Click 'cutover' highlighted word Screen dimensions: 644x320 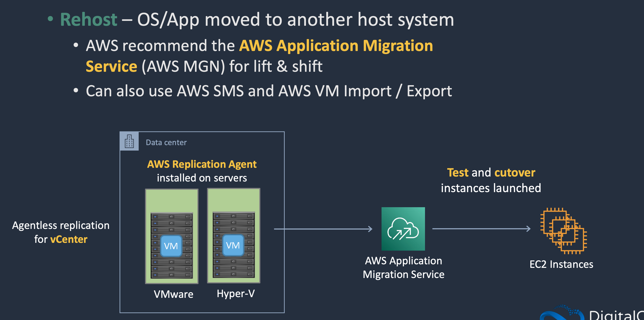[515, 173]
